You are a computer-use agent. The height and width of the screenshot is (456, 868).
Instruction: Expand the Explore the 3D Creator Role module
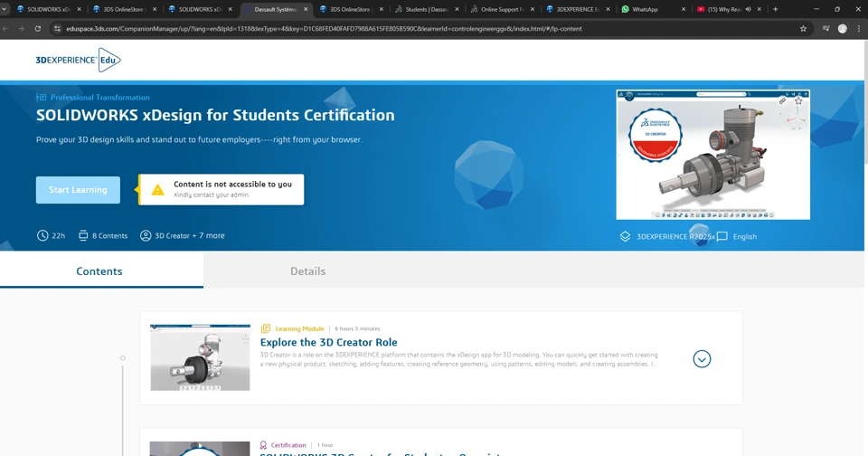pos(702,359)
